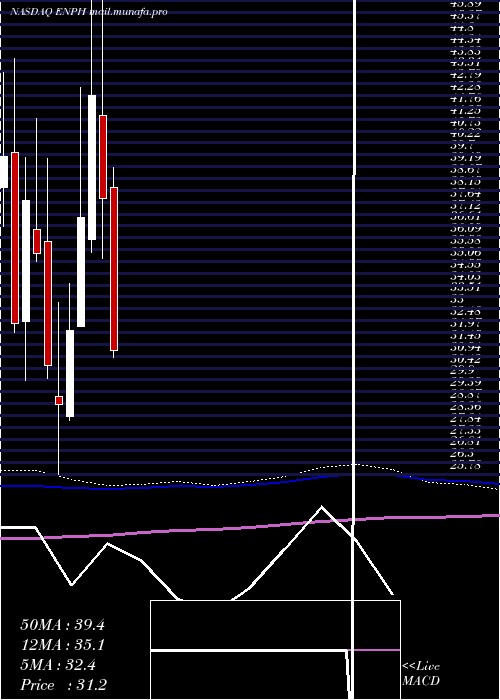Click the pink line inside the MACD box
Screen dimensions: 500x700
[x=376, y=650]
